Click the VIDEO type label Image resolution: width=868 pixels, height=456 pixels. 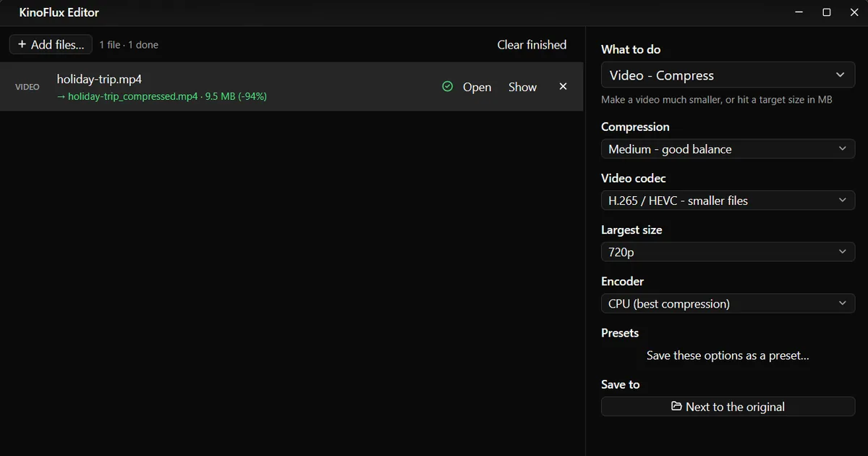[27, 87]
